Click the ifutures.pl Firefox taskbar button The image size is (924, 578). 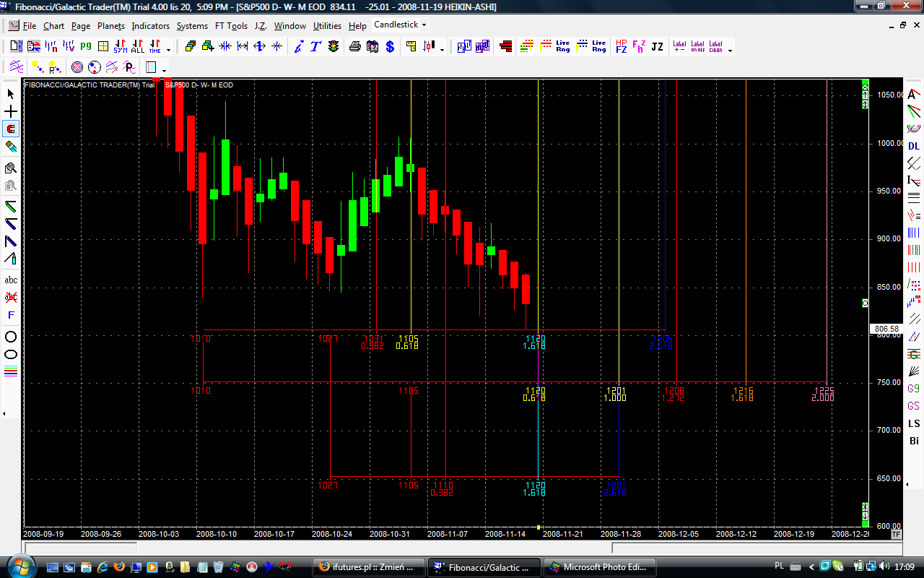point(369,567)
